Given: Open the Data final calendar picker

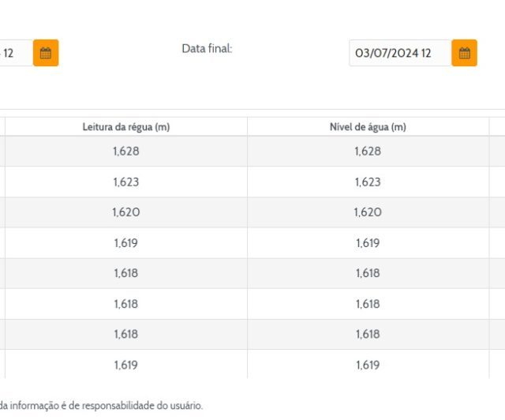Looking at the screenshot, I should tap(464, 53).
